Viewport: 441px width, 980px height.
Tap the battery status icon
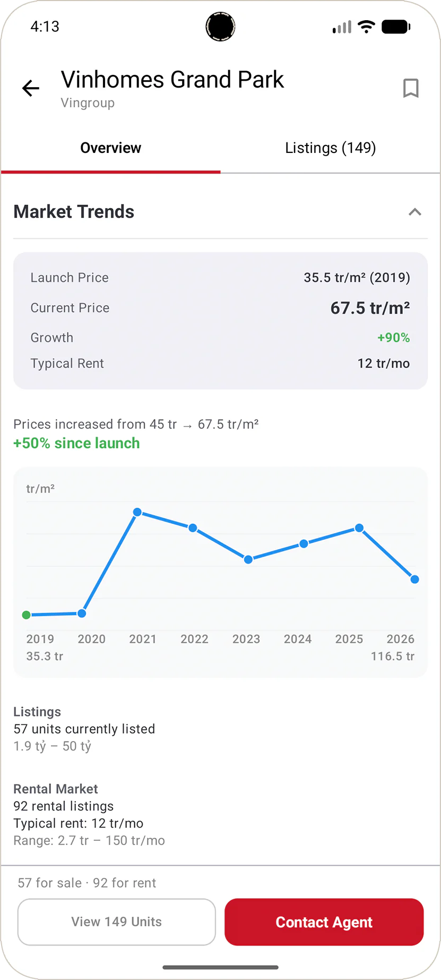point(396,27)
